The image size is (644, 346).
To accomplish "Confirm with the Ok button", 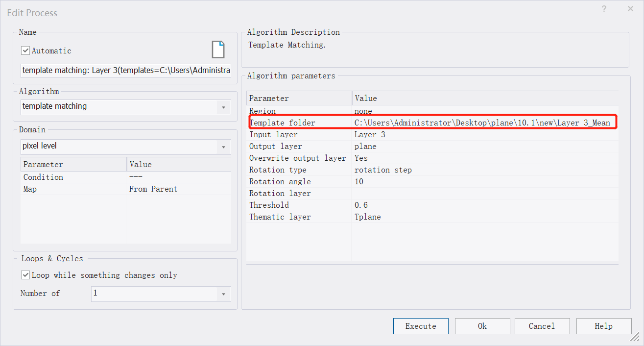I will [482, 326].
